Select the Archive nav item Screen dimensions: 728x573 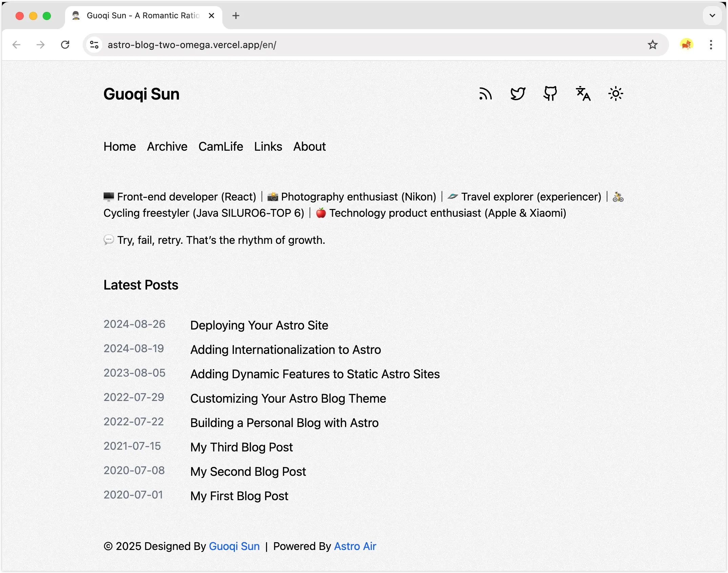tap(167, 146)
